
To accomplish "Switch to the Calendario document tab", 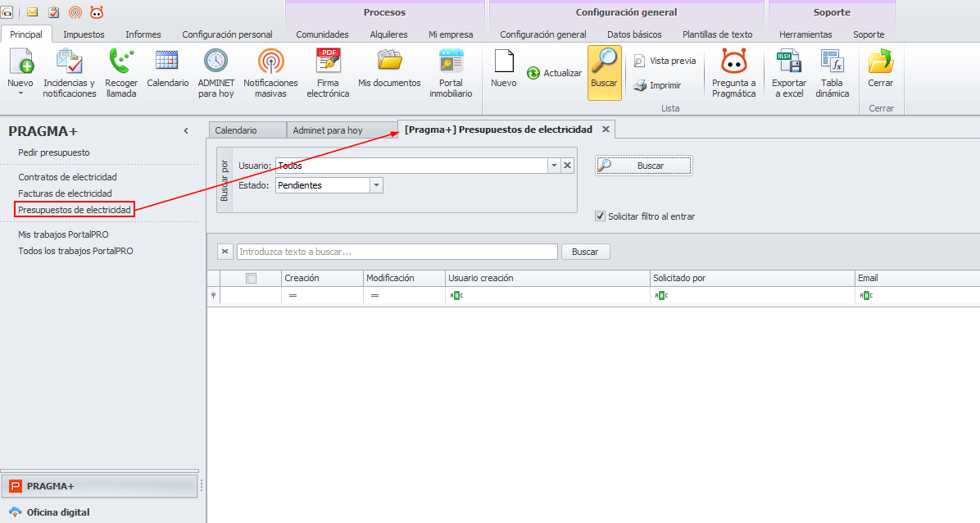I will coord(247,130).
